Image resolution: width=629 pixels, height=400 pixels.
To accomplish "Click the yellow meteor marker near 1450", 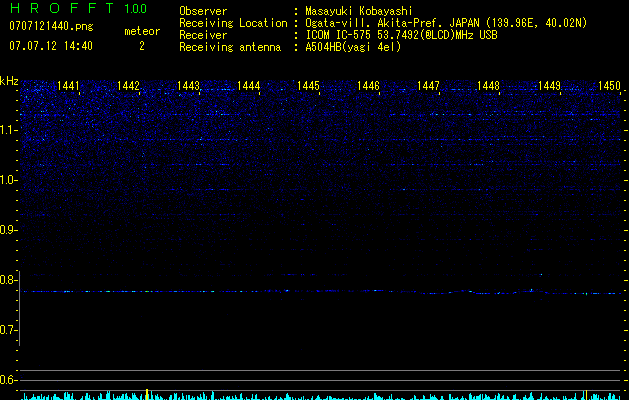I will pyautogui.click(x=586, y=395).
